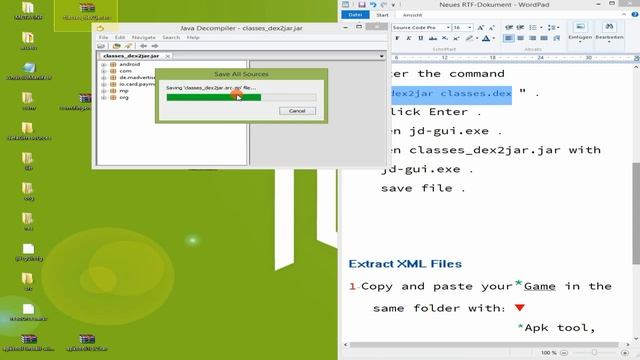Open the font size dropdown
Viewport: 640px width, 360px height.
coord(470,27)
